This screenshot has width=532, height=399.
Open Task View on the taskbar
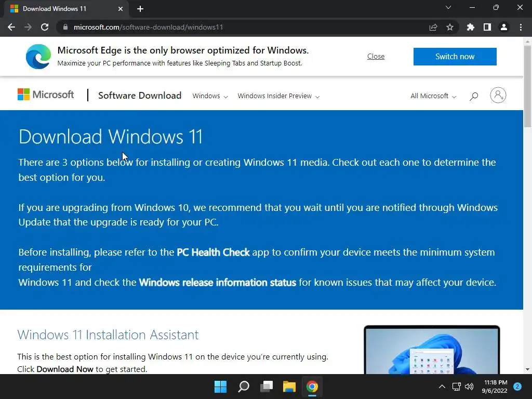pos(267,387)
